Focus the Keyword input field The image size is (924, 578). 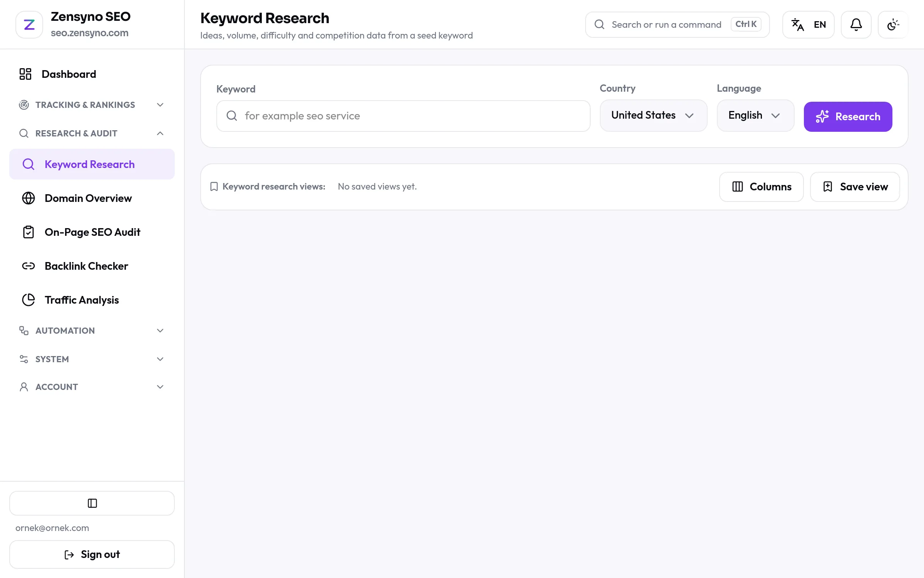click(x=403, y=116)
